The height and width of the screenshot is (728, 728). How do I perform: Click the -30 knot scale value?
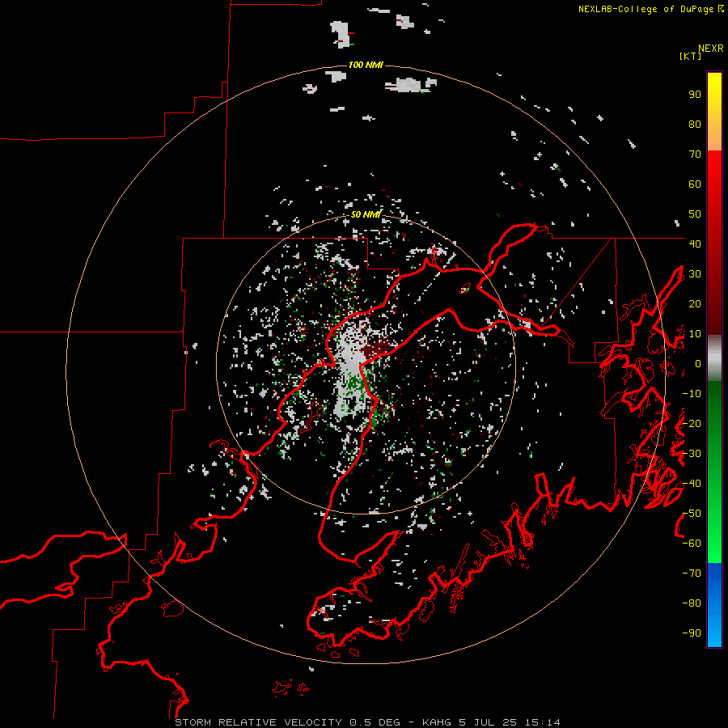coord(692,454)
